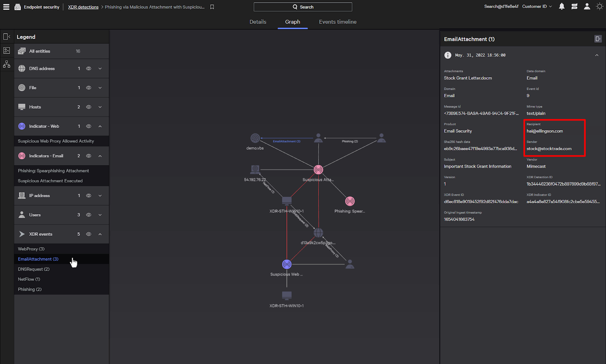
Task: Select the 54.192.76.22 IP address node
Action: 255,169
